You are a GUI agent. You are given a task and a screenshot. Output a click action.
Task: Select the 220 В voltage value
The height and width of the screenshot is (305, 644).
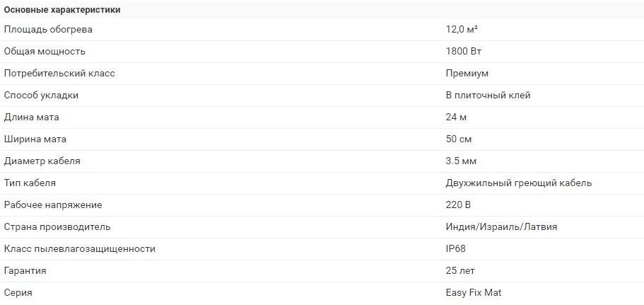[x=458, y=205]
